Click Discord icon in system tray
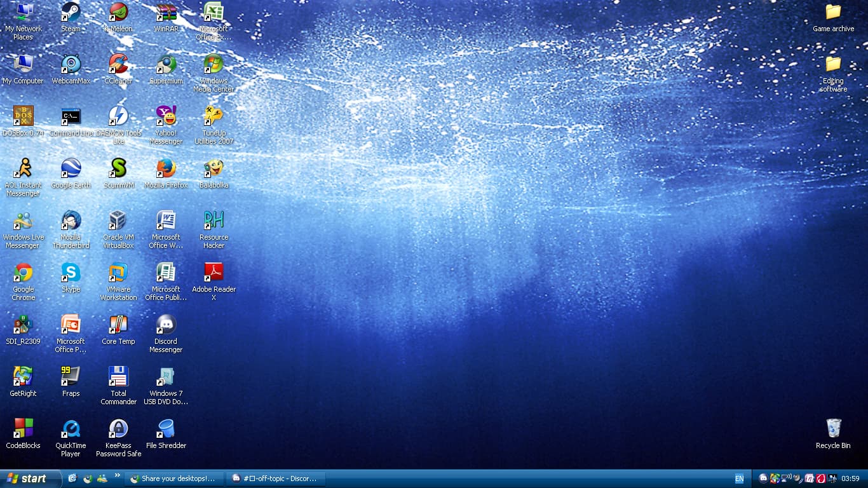The image size is (868, 488). (x=763, y=478)
